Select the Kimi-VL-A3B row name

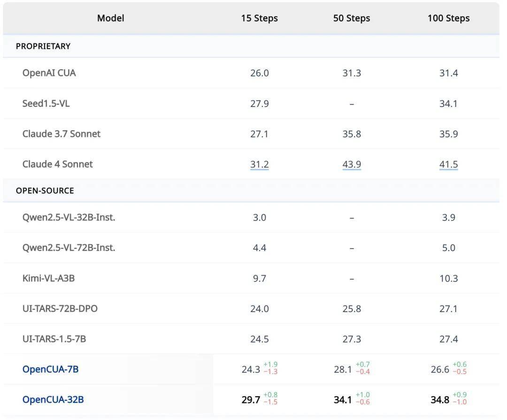point(48,278)
